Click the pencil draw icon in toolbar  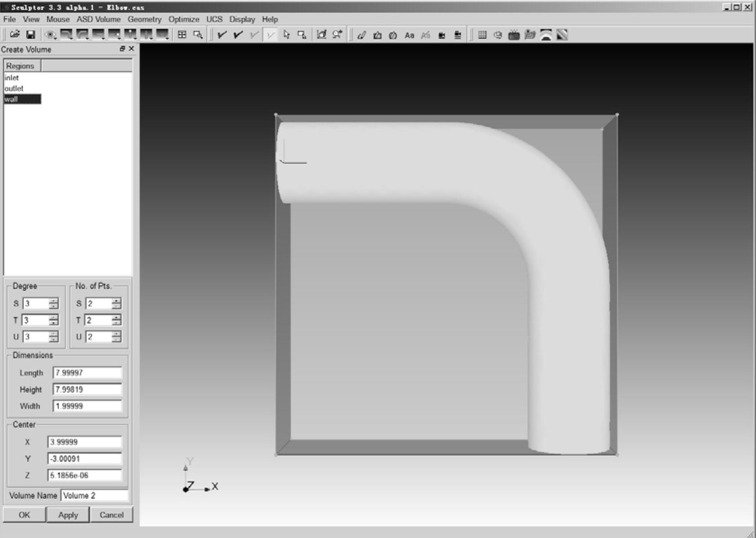(361, 35)
